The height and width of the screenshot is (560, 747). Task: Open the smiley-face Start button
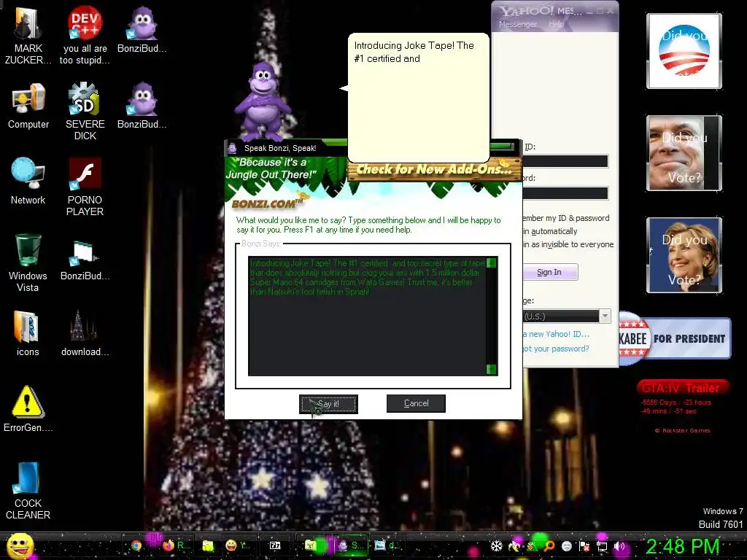coord(20,545)
